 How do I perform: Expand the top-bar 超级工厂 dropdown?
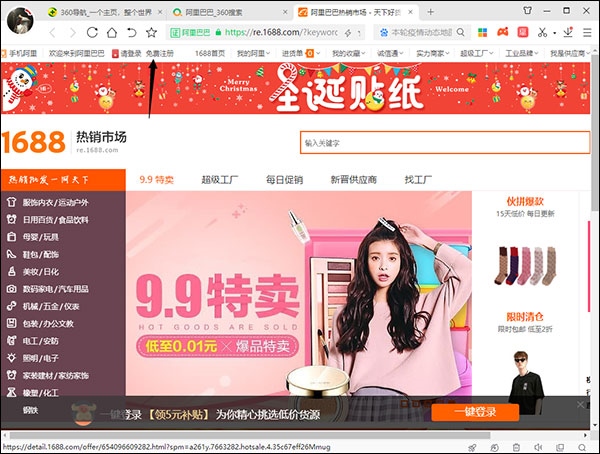(477, 54)
